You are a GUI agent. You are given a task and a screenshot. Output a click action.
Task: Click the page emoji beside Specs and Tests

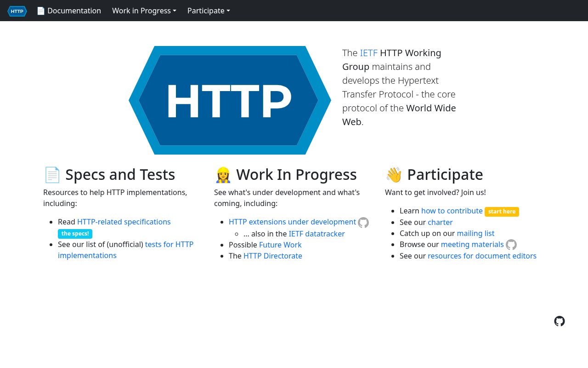[52, 174]
